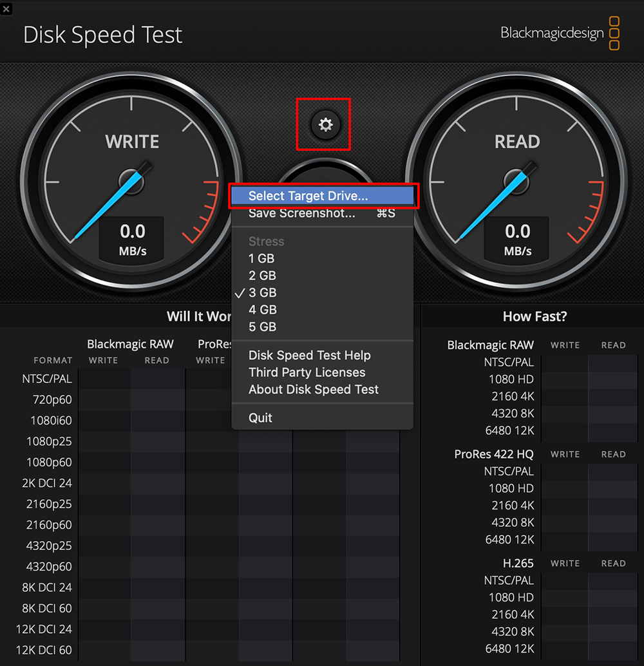
Task: Click the 2160p60 format row label
Action: tap(49, 524)
